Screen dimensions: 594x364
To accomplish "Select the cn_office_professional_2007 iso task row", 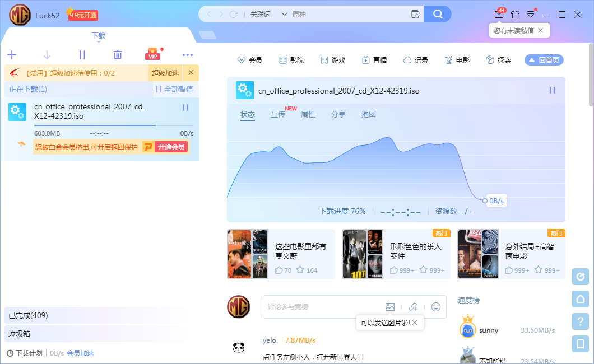I will pyautogui.click(x=100, y=129).
